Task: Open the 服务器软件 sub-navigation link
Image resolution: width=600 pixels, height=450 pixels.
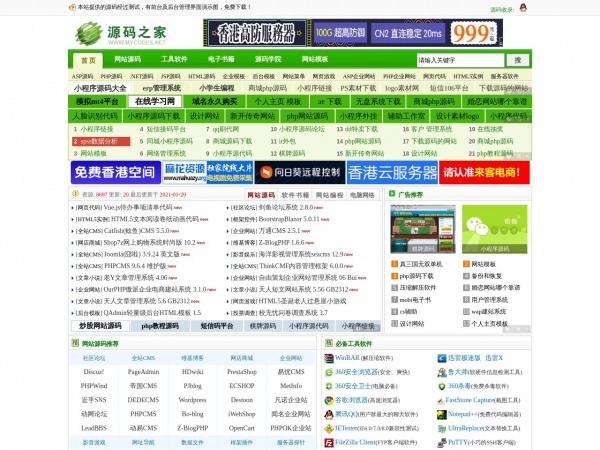Action: tap(504, 76)
